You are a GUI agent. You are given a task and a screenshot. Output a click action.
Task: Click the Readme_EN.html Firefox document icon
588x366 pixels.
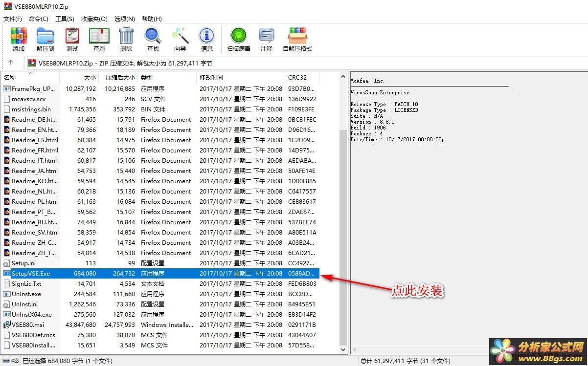[x=7, y=129]
